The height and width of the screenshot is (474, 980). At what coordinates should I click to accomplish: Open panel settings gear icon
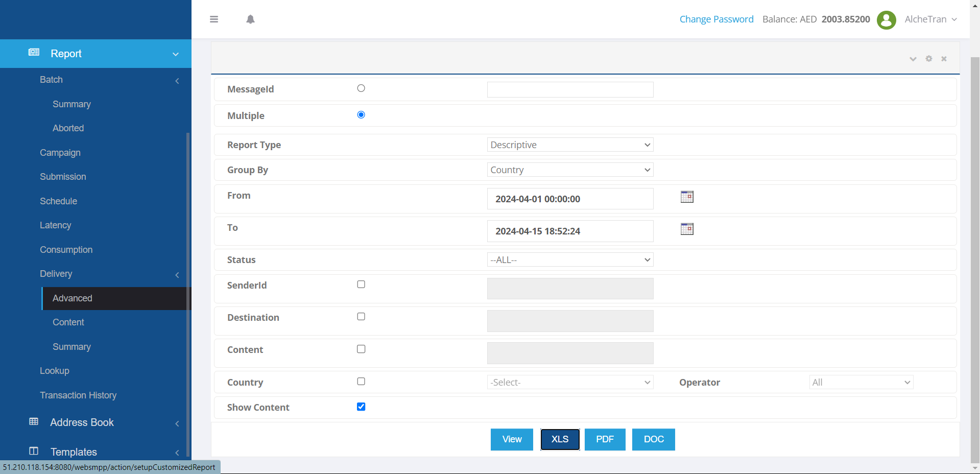point(929,59)
